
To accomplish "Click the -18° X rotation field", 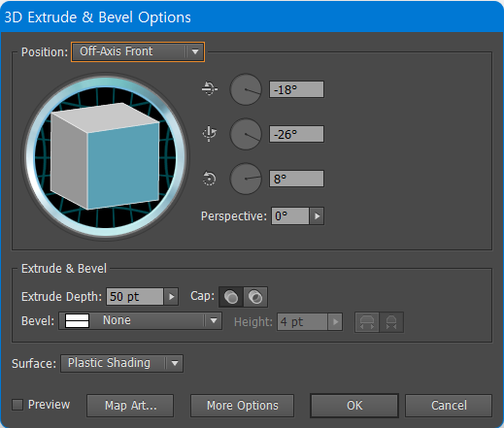I will [x=296, y=89].
